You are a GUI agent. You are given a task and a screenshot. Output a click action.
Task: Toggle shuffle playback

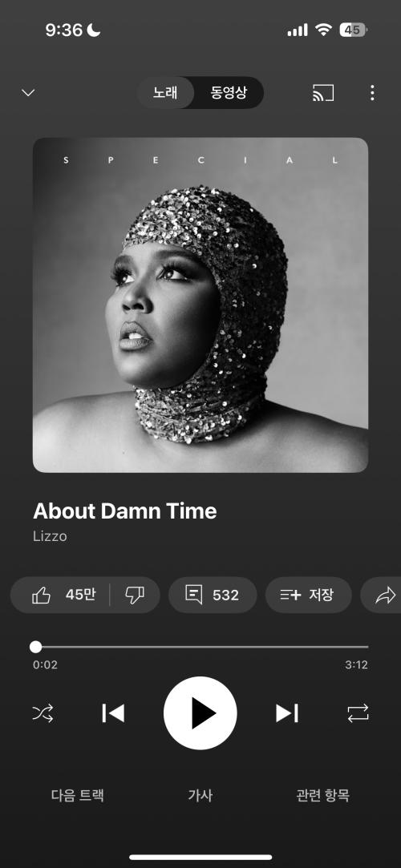(43, 713)
